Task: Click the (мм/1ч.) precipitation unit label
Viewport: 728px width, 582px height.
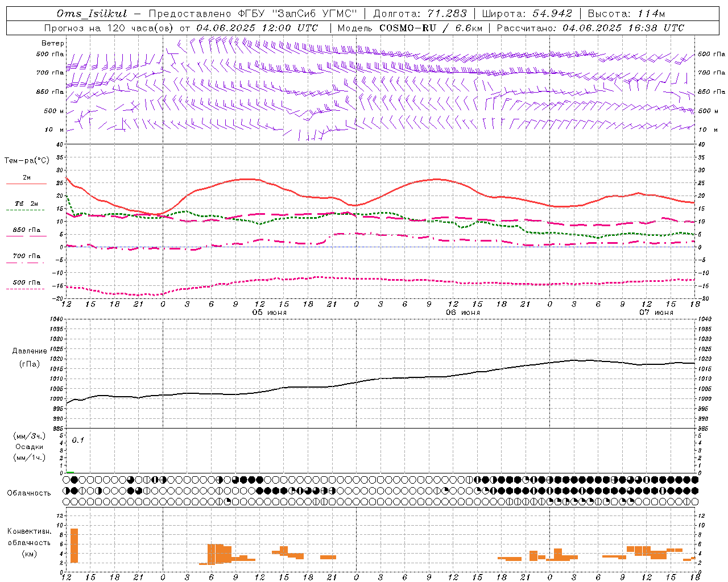Action: (x=29, y=458)
